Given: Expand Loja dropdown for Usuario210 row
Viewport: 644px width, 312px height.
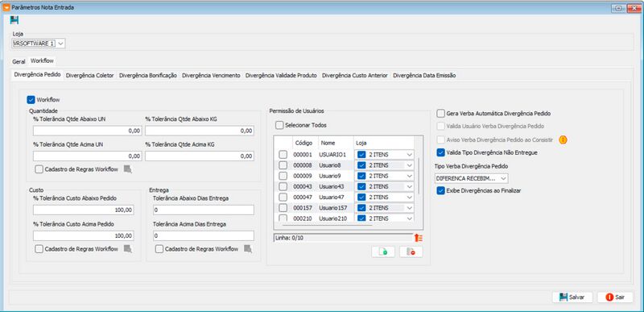Looking at the screenshot, I should coord(409,218).
